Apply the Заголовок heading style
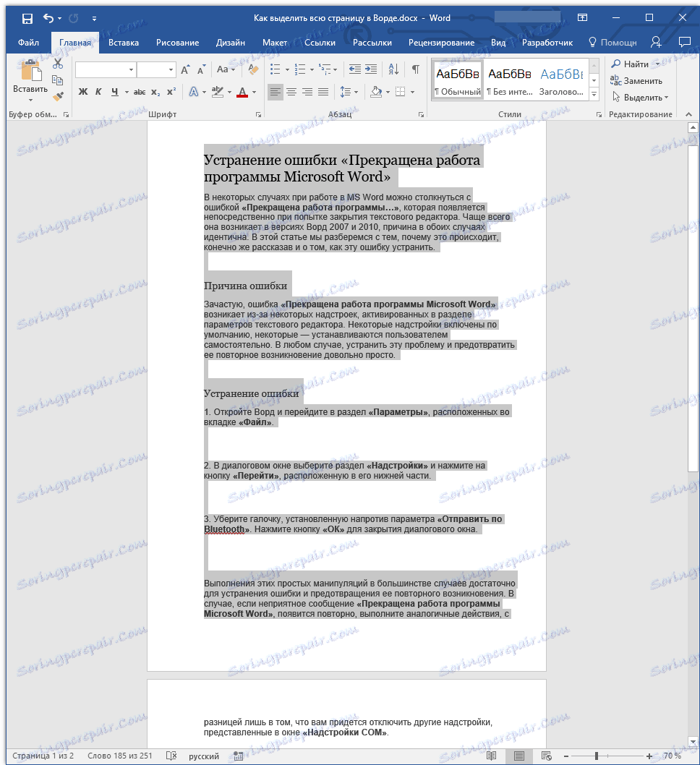 point(561,80)
